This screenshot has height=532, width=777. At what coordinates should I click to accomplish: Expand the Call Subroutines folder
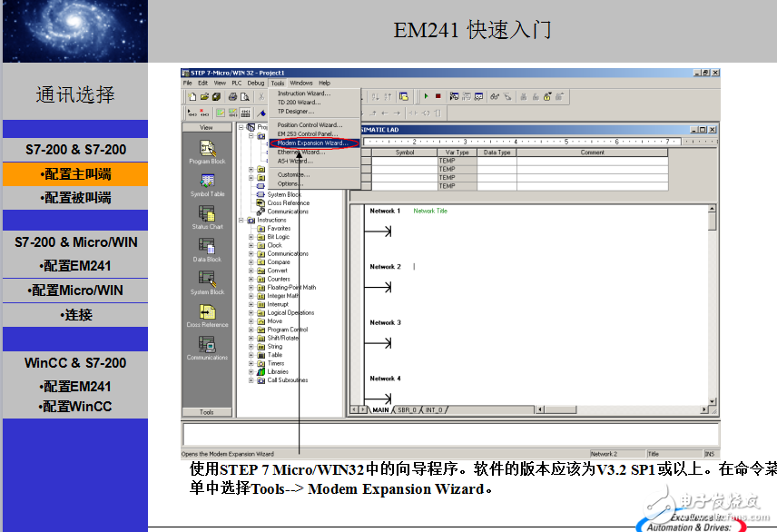[x=251, y=380]
